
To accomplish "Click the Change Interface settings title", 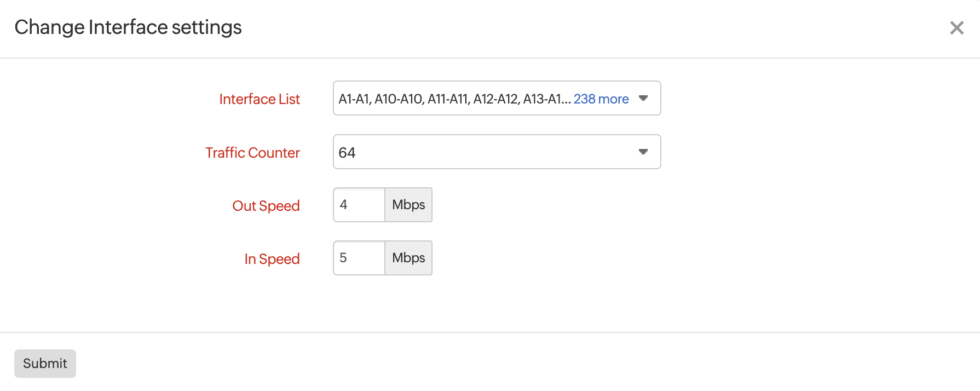I will point(128,27).
